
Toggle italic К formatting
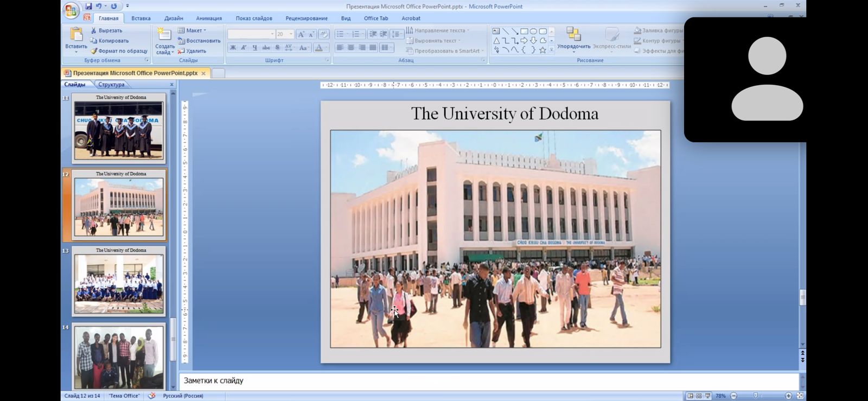244,48
